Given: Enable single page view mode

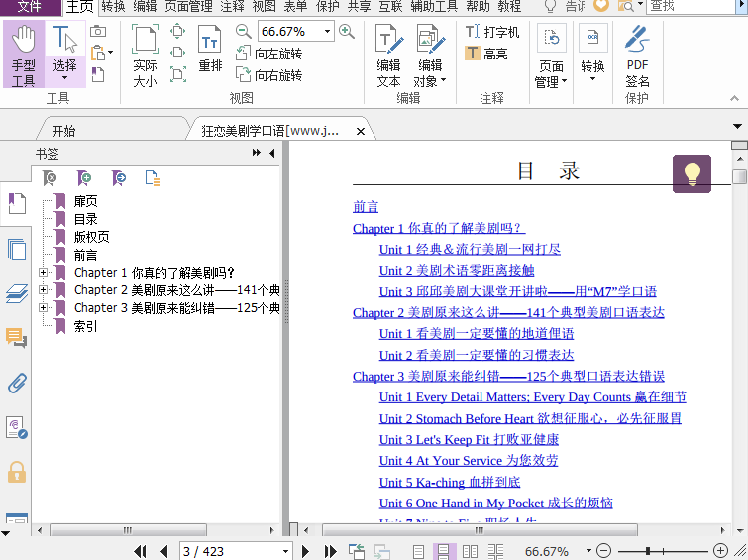Looking at the screenshot, I should (418, 552).
